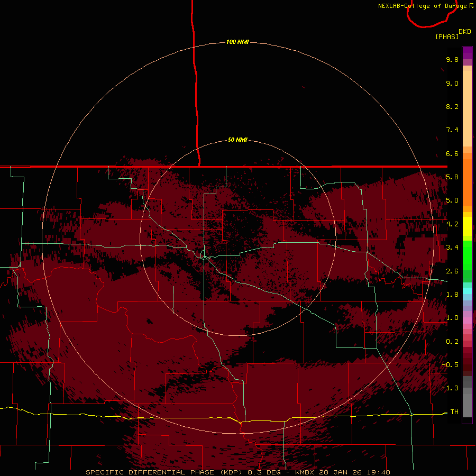The height and width of the screenshot is (476, 476).
Task: Click the 3.4 value on the color scale
Action: (452, 248)
